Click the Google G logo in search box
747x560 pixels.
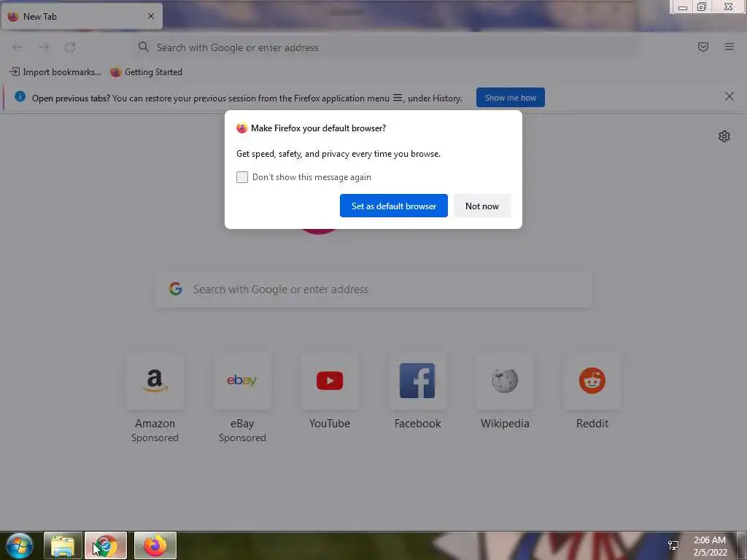pyautogui.click(x=175, y=289)
